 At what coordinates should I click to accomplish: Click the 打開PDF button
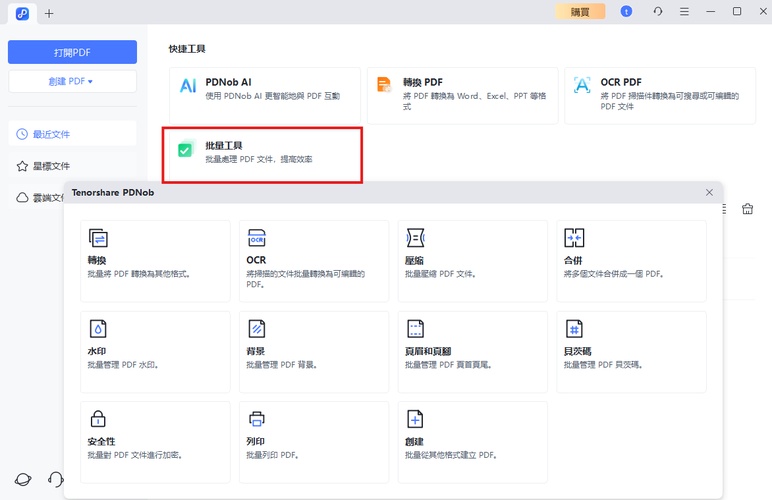(72, 52)
